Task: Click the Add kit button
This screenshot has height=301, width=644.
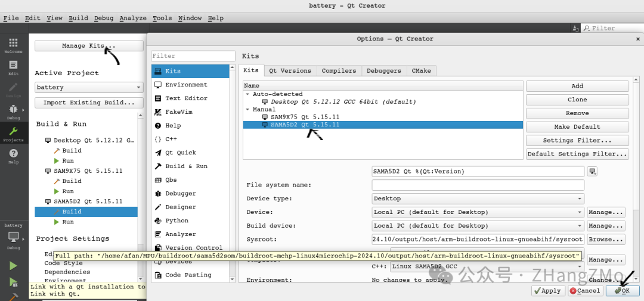Action: coord(577,86)
